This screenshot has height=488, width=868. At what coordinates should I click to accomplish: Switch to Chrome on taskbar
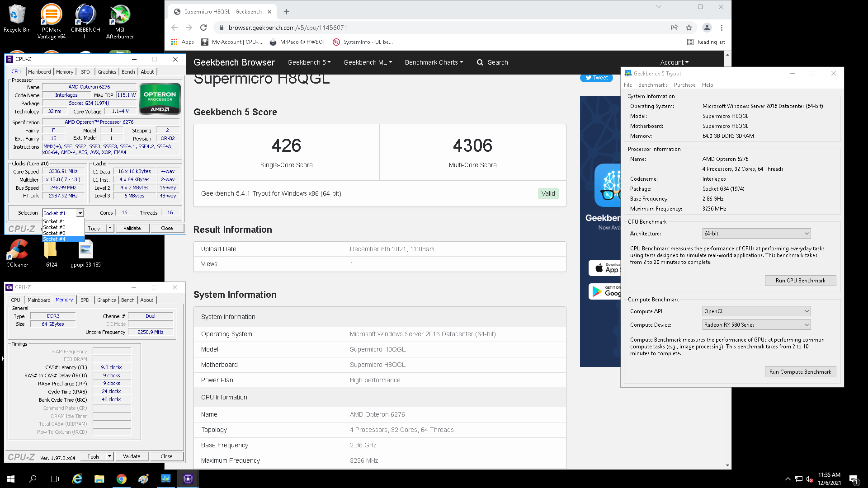(x=122, y=479)
